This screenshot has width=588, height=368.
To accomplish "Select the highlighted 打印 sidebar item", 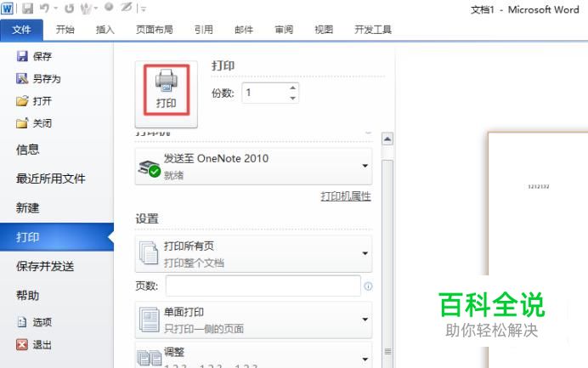I will click(x=57, y=237).
